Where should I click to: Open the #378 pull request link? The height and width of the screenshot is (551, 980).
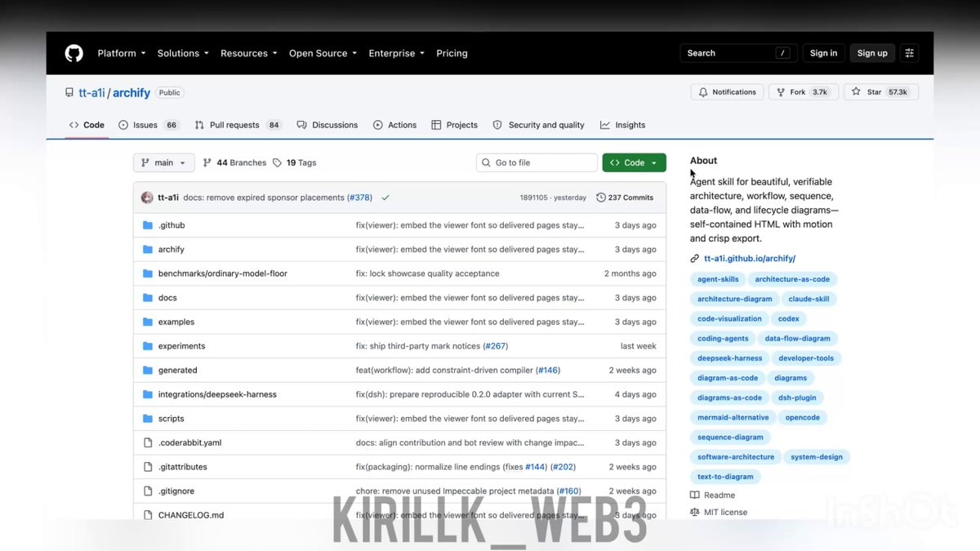(x=359, y=198)
